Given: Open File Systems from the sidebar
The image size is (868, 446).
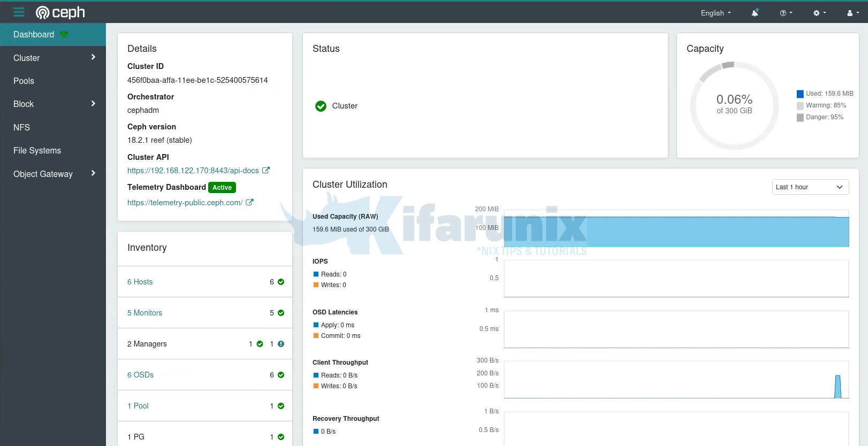Looking at the screenshot, I should pos(37,150).
